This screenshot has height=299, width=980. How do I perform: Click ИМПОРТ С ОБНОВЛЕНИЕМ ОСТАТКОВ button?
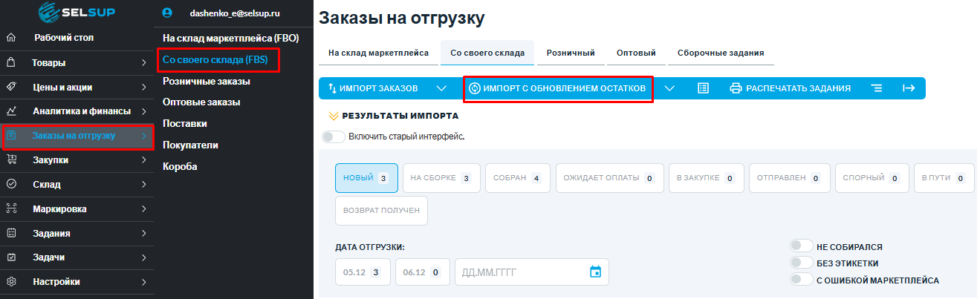557,88
